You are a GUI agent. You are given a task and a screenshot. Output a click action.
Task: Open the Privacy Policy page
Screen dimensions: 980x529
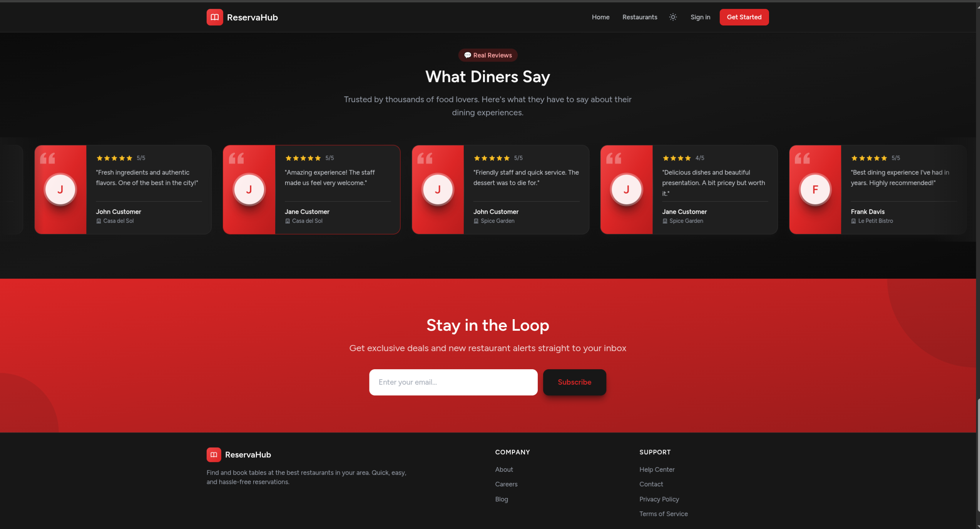tap(659, 499)
